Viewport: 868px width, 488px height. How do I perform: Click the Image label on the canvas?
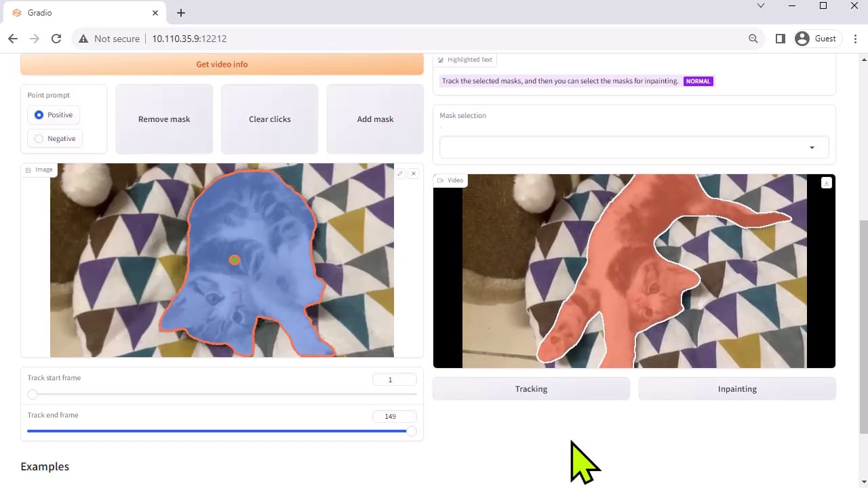pos(43,169)
